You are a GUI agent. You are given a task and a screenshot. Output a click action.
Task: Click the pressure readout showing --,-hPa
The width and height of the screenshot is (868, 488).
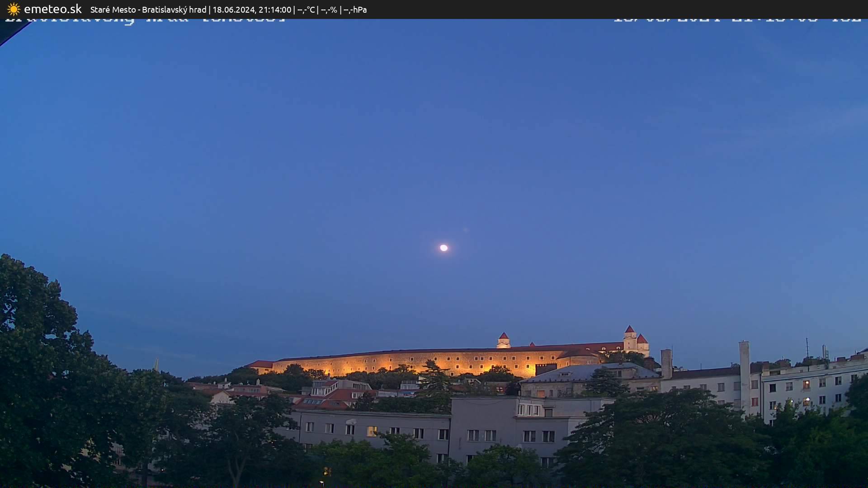(x=355, y=9)
